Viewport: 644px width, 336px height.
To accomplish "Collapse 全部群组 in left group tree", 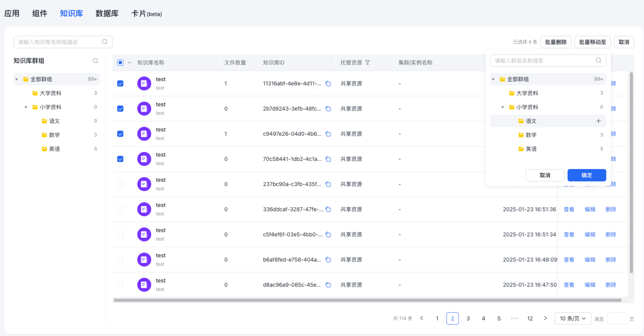I will [17, 79].
